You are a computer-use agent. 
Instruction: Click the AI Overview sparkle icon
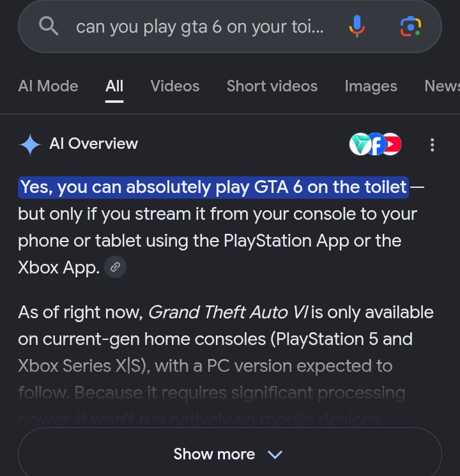[30, 144]
